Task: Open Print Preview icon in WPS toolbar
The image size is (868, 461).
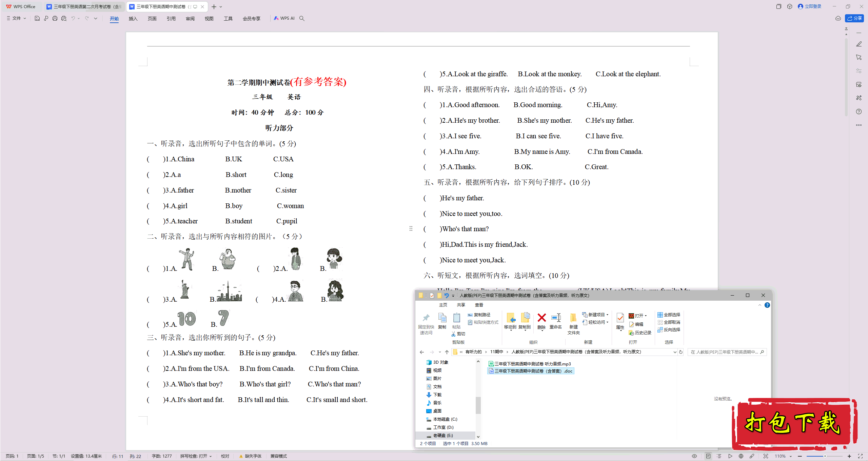Action: 64,18
